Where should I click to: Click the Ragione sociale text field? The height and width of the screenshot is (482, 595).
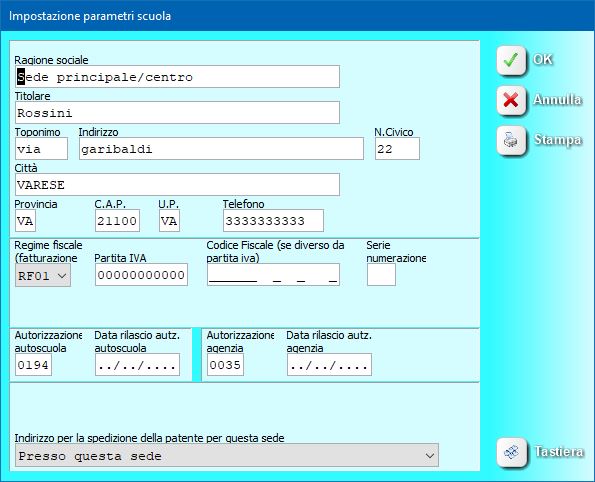click(x=177, y=77)
